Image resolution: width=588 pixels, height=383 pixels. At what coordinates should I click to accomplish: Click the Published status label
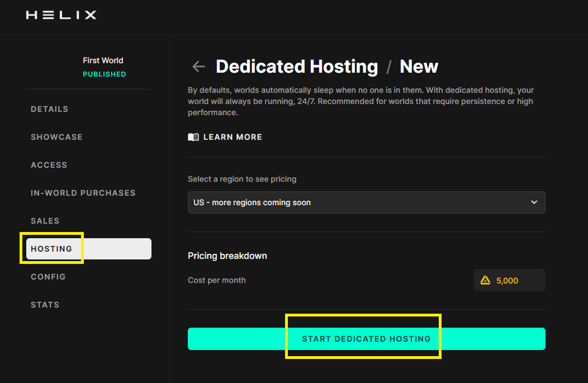coord(105,74)
